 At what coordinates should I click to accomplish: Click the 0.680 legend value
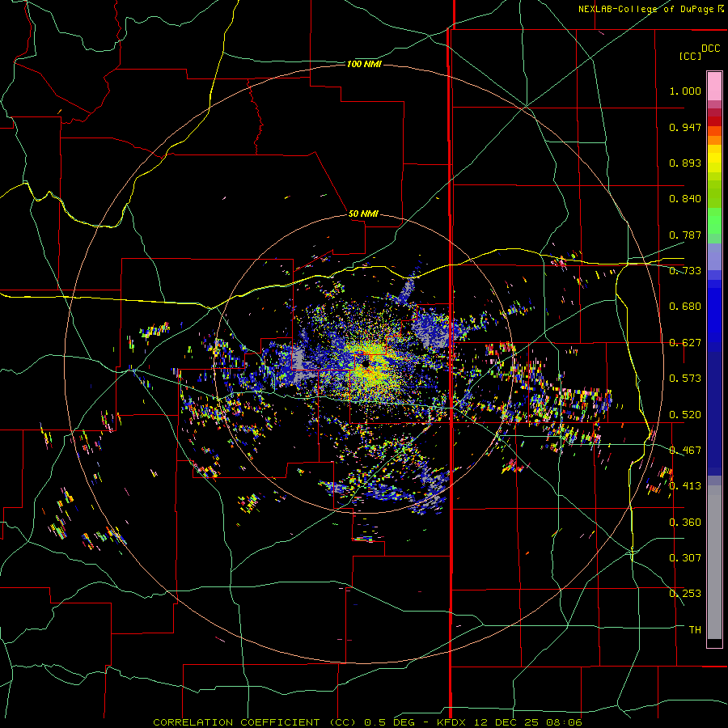pyautogui.click(x=685, y=307)
